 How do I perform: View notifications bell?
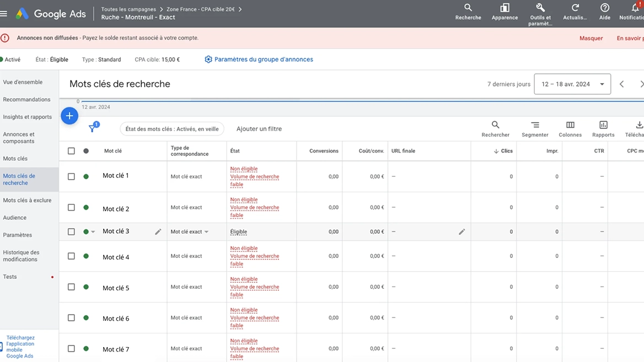(x=635, y=8)
